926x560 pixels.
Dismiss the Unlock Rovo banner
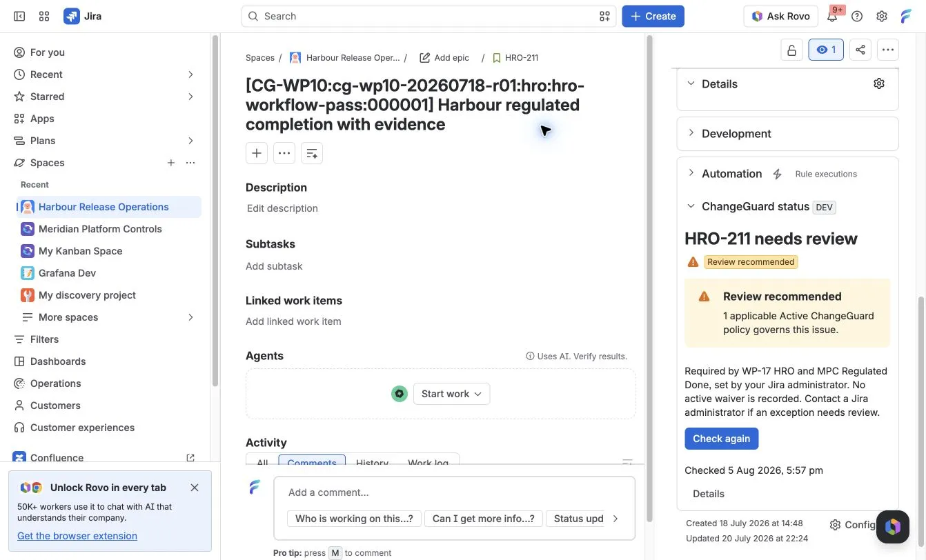(195, 488)
